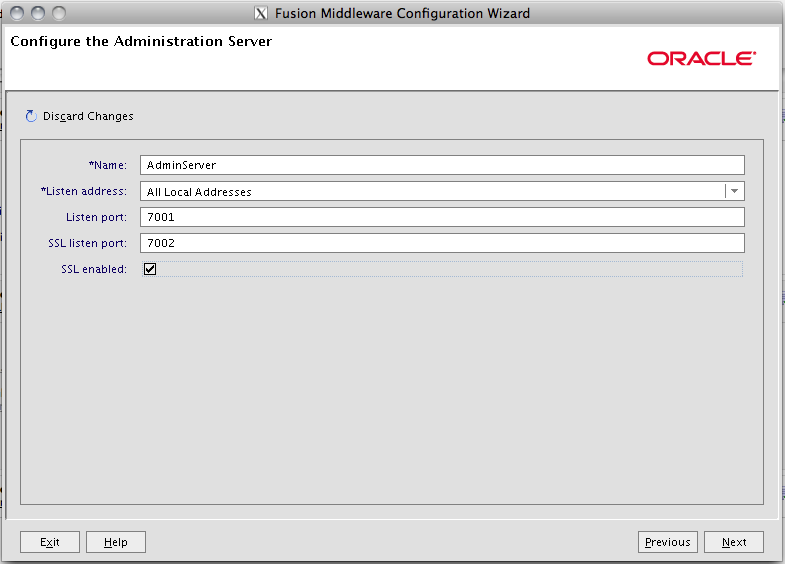
Task: Click the window close button
Action: point(17,13)
